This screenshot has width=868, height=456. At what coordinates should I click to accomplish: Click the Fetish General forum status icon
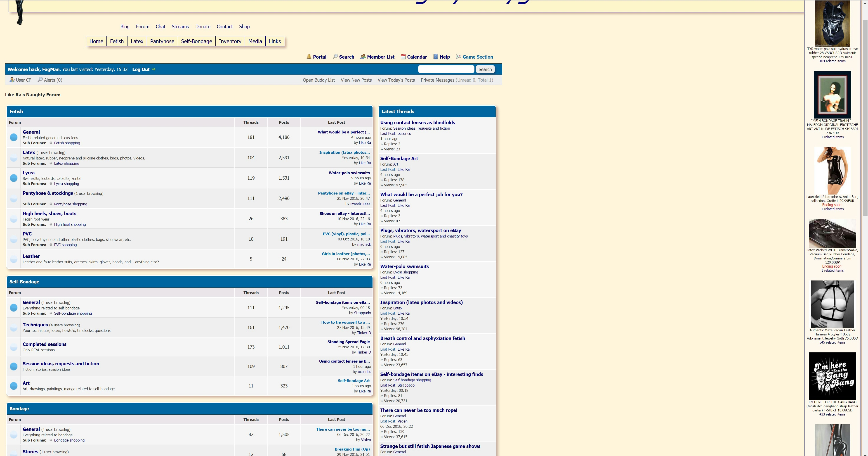14,137
